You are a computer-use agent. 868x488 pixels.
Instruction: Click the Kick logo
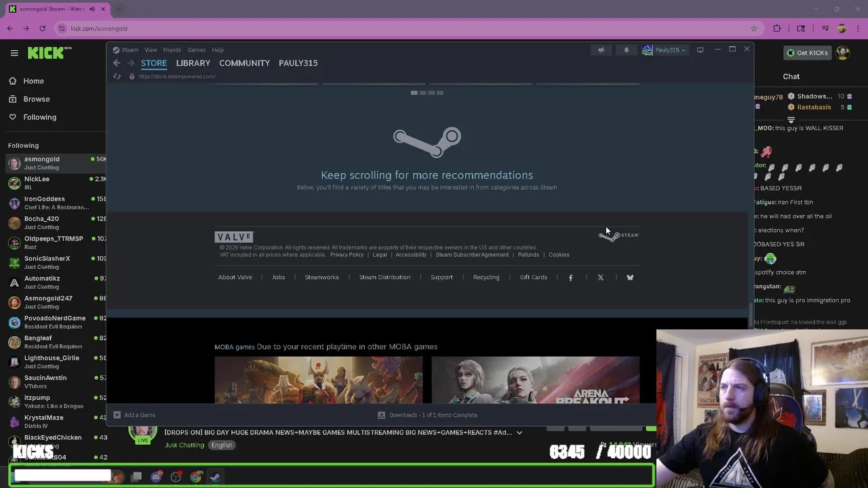[50, 53]
